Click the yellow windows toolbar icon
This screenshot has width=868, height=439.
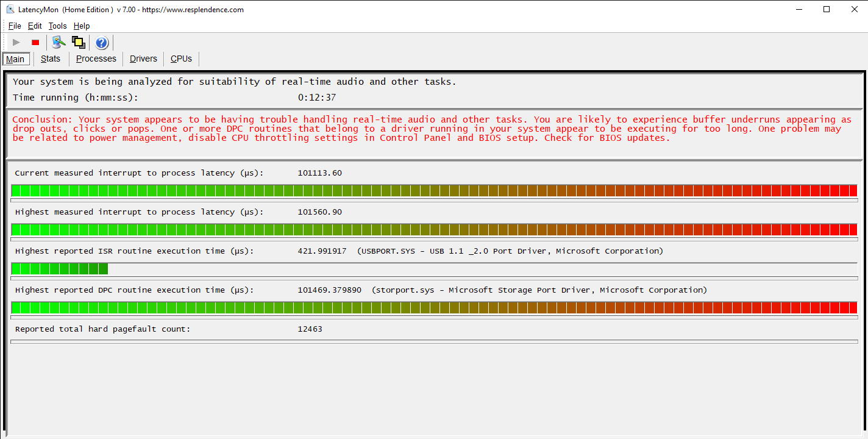click(x=78, y=42)
